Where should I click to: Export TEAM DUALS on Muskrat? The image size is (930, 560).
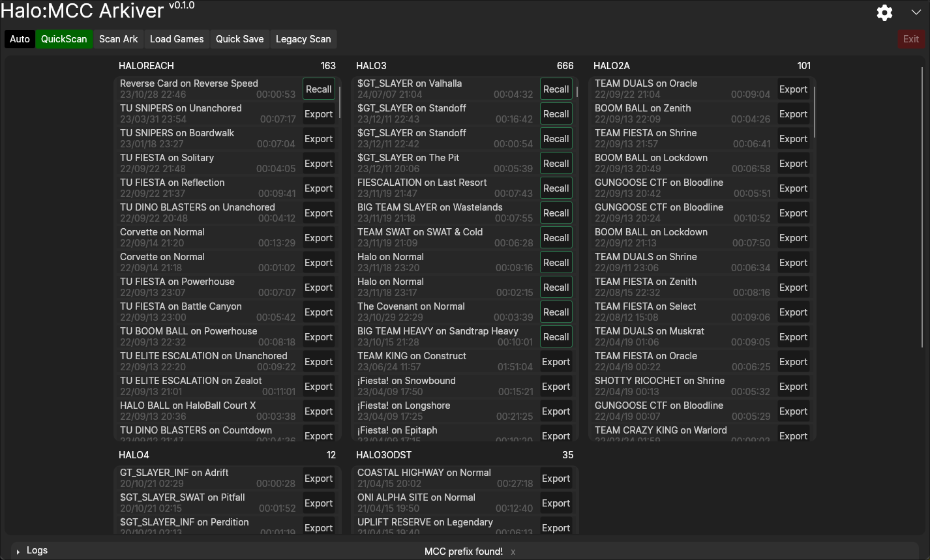pos(794,337)
